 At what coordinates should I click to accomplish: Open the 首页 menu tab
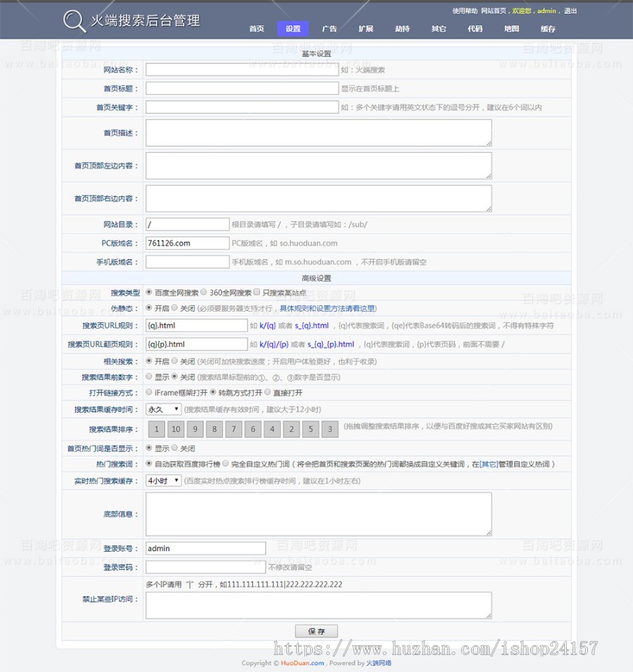(257, 29)
